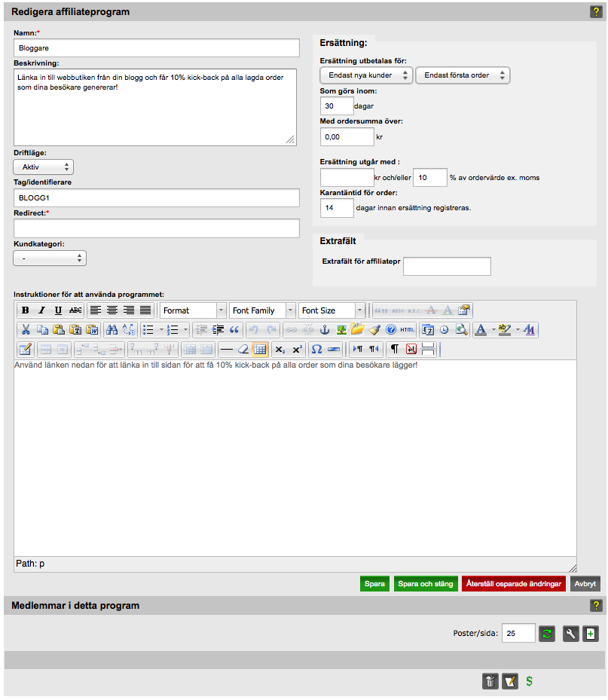Delete member using the trash icon
Viewport: 608px width, 700px height.
point(490,681)
